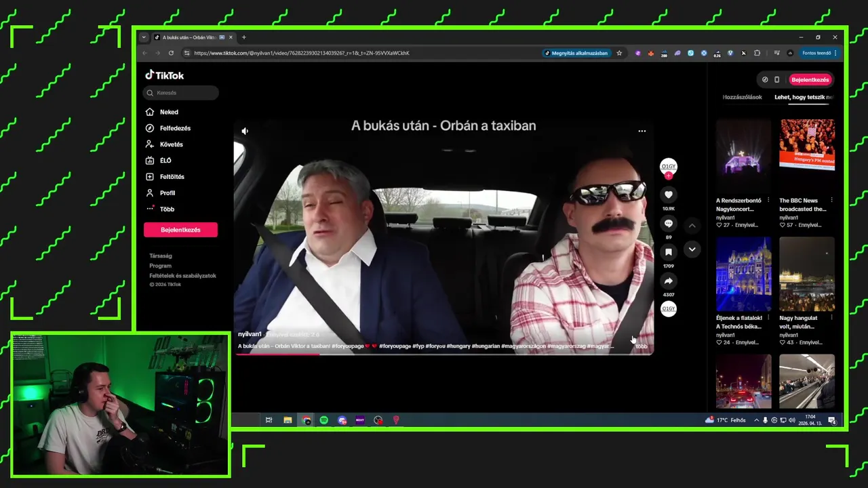Viewport: 868px width, 488px height.
Task: Open Éljenek a fiatalok video thumbnail
Action: click(743, 273)
